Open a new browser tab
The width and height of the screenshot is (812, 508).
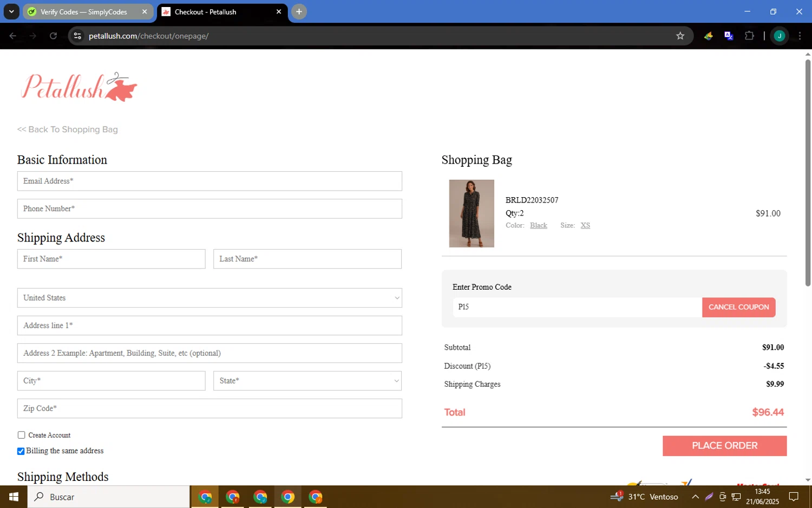pyautogui.click(x=299, y=11)
